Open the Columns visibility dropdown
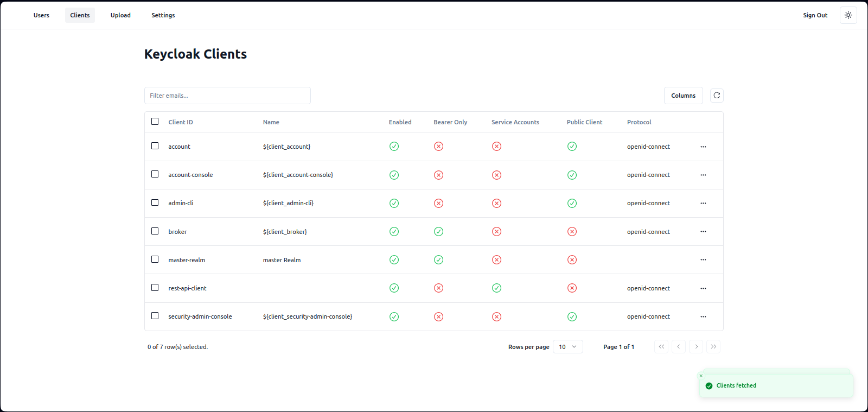This screenshot has width=868, height=412. coord(684,96)
